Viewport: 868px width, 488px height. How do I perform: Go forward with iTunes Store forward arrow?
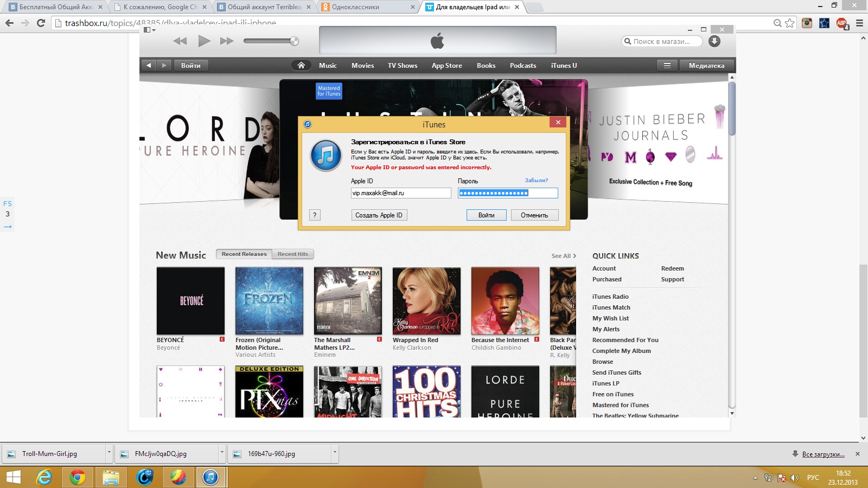[164, 65]
